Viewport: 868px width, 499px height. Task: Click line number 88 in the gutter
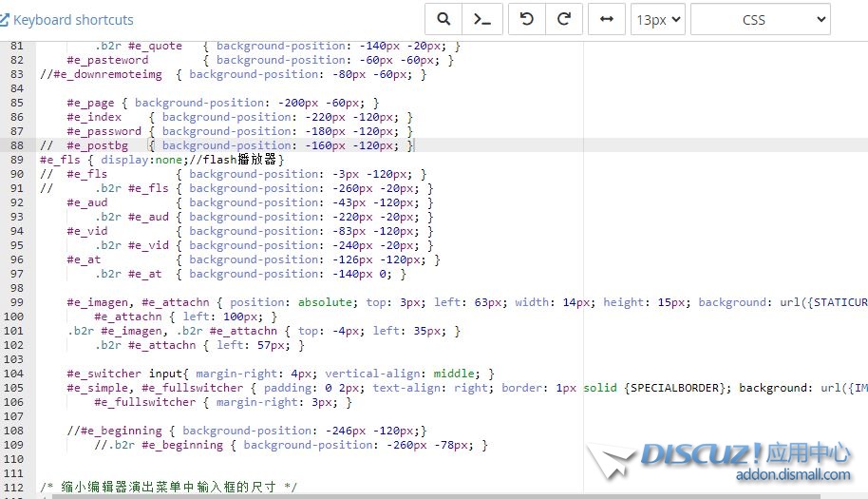coord(17,145)
